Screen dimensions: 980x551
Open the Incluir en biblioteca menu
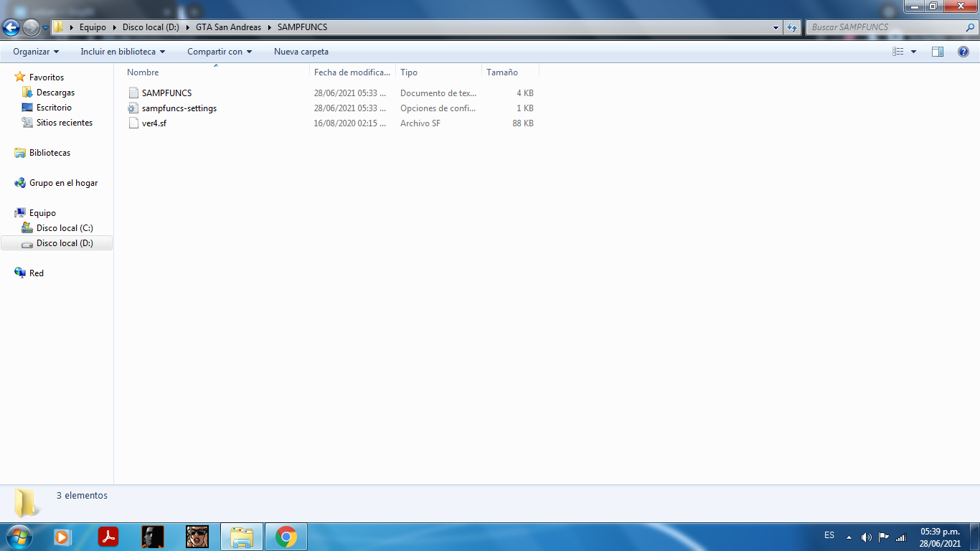click(123, 52)
